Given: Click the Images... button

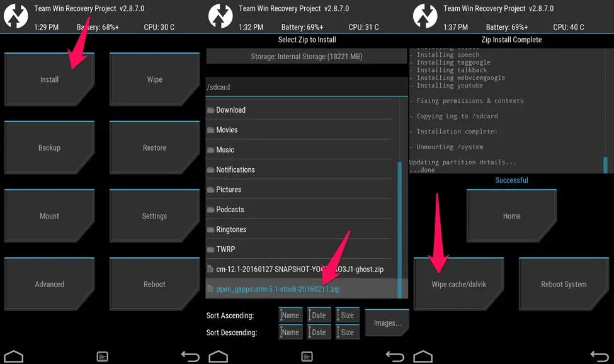Looking at the screenshot, I should pos(387,323).
